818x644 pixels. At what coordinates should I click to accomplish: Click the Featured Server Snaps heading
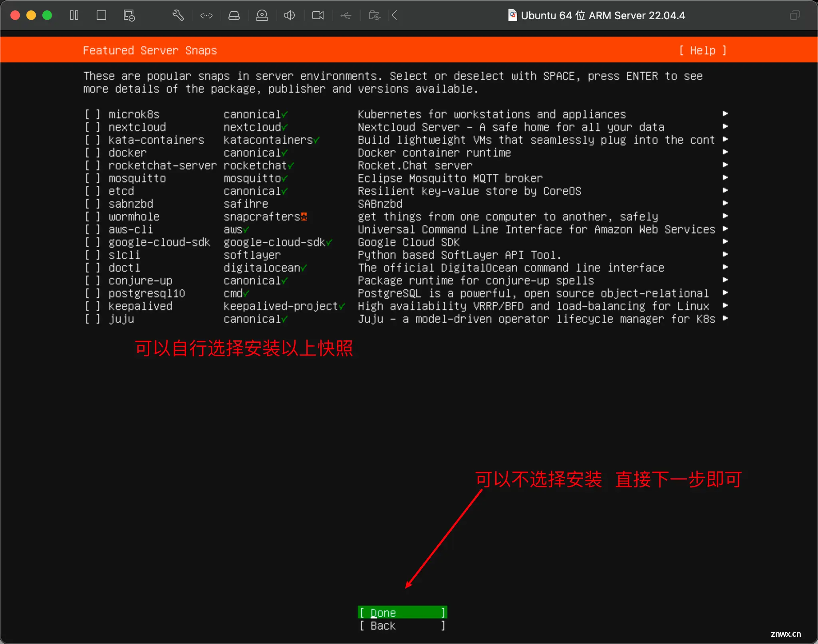150,51
